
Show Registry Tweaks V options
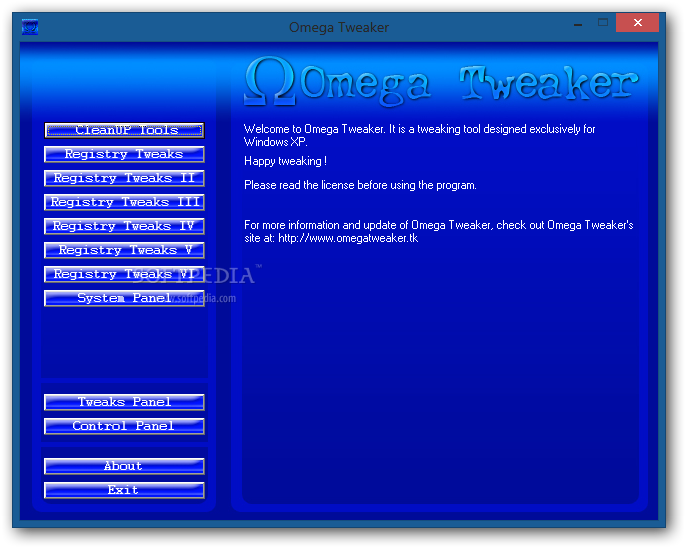[x=124, y=250]
